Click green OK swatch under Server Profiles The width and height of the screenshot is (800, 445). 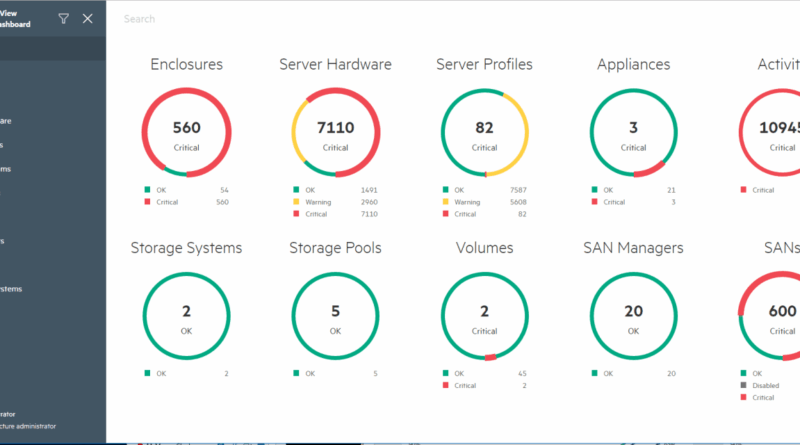click(446, 190)
